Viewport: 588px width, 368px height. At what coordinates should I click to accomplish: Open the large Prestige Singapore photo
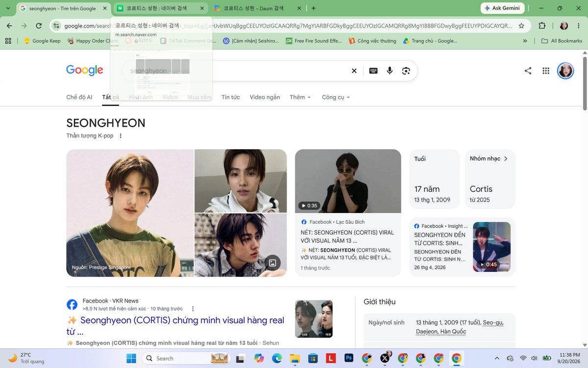tap(130, 213)
